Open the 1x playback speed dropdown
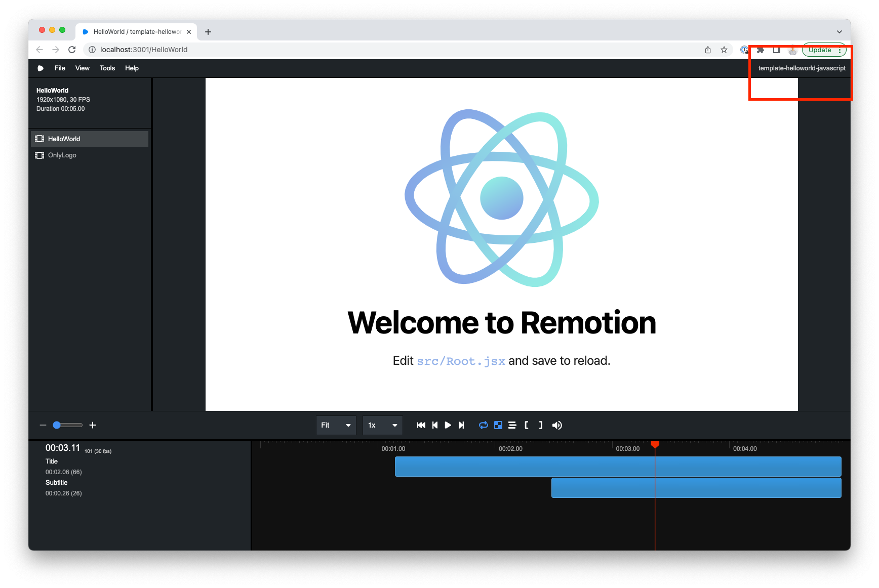The width and height of the screenshot is (879, 588). coord(382,425)
